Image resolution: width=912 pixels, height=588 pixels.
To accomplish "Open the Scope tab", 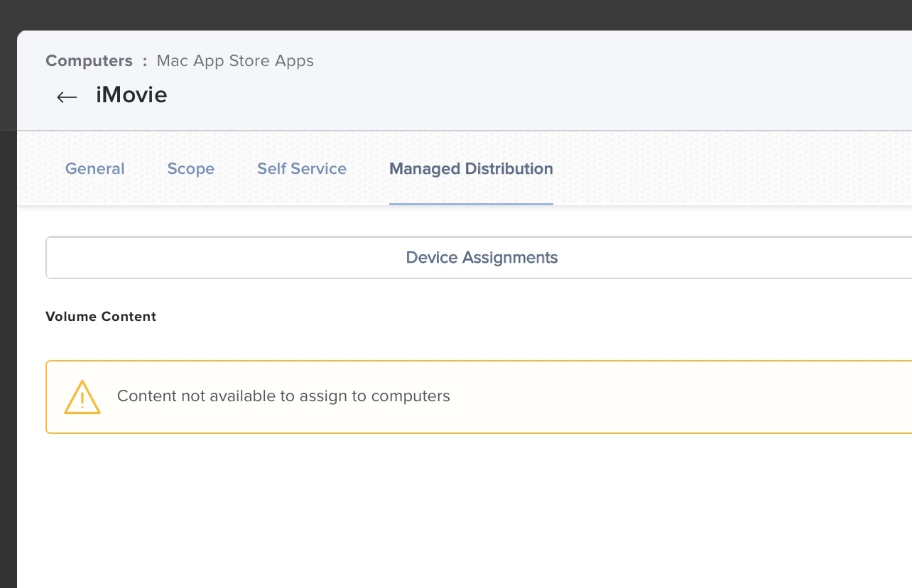I will point(190,169).
